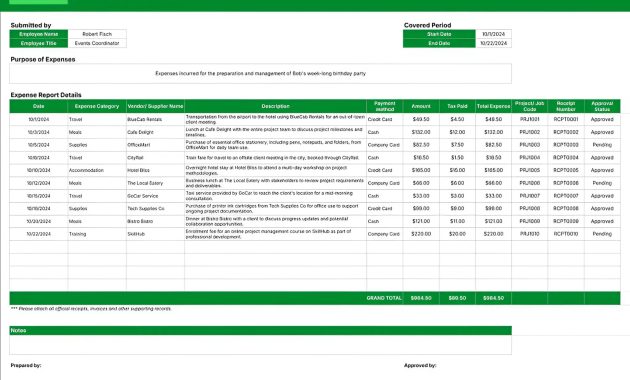Select the Tech Supplies Co vendor cell

155,208
